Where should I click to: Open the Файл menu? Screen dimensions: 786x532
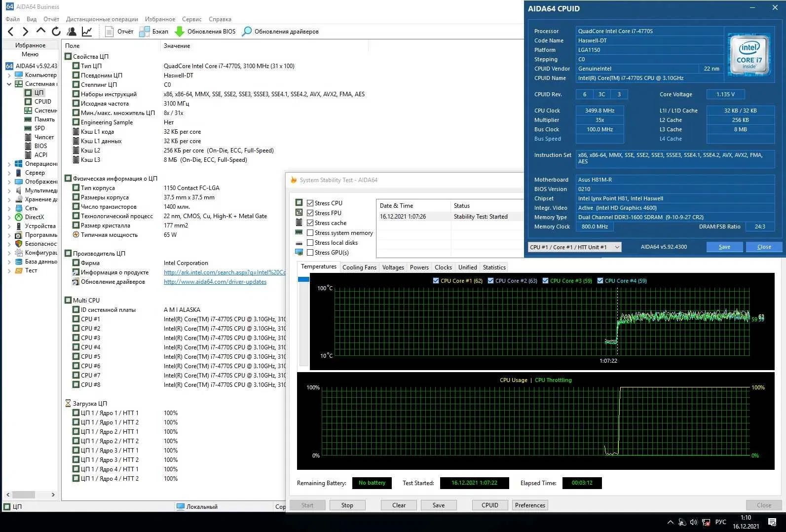(x=13, y=19)
